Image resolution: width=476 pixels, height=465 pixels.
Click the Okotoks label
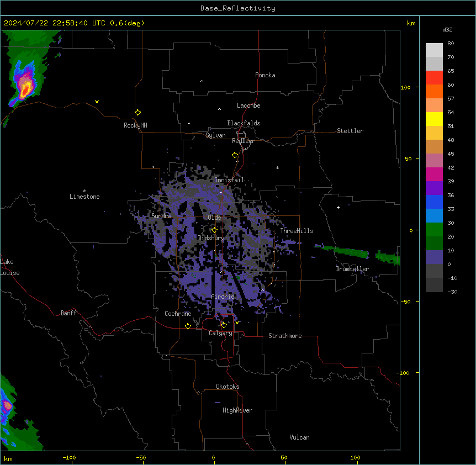(x=228, y=387)
